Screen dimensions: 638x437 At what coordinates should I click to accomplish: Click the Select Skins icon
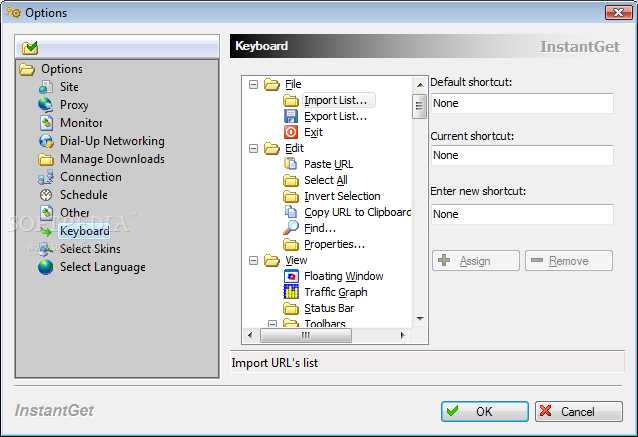(x=46, y=249)
